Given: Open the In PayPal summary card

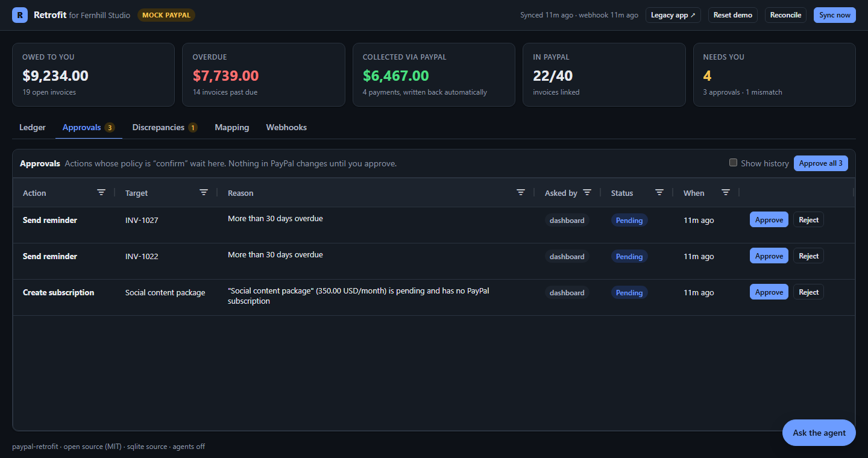Looking at the screenshot, I should click(x=604, y=75).
